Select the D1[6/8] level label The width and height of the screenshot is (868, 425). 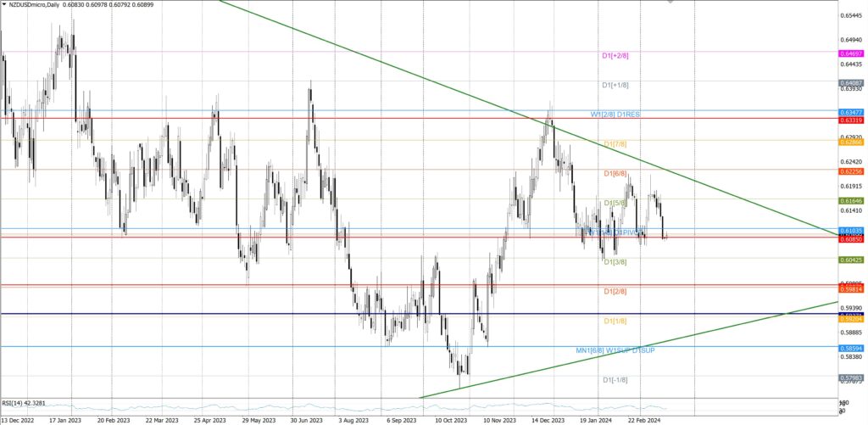[615, 174]
